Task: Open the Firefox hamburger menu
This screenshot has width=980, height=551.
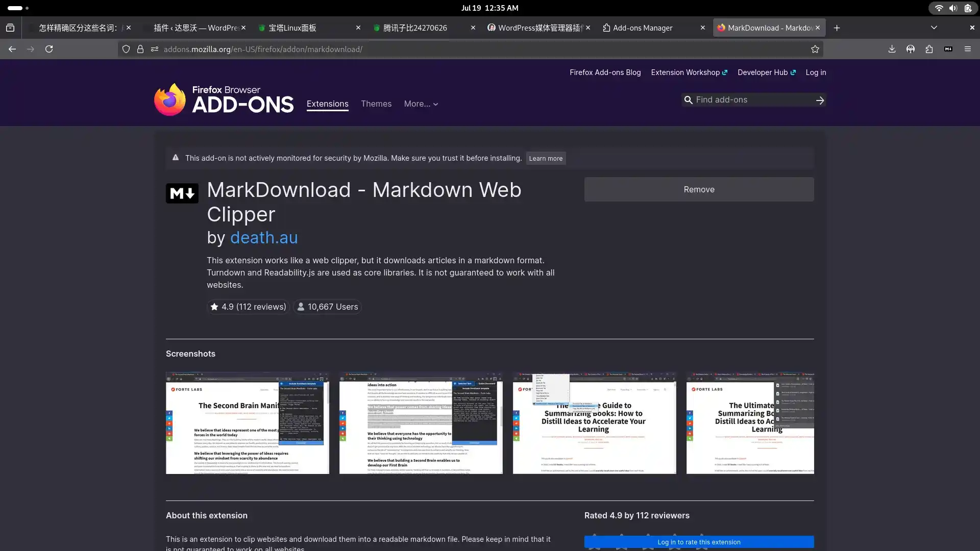Action: pos(968,49)
